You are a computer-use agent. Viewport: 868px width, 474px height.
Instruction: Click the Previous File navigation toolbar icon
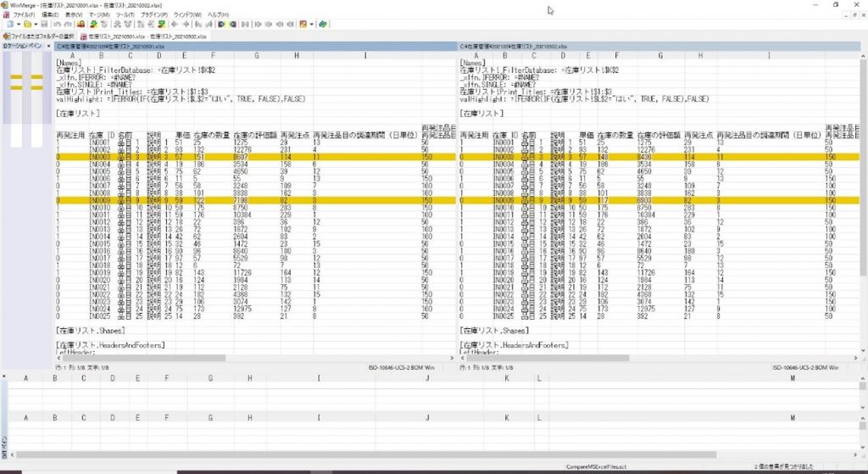(x=269, y=25)
